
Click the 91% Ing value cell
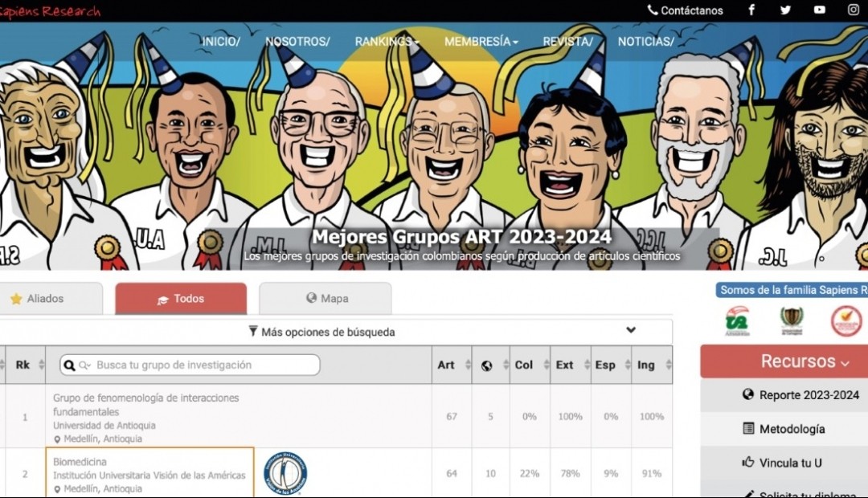click(652, 474)
